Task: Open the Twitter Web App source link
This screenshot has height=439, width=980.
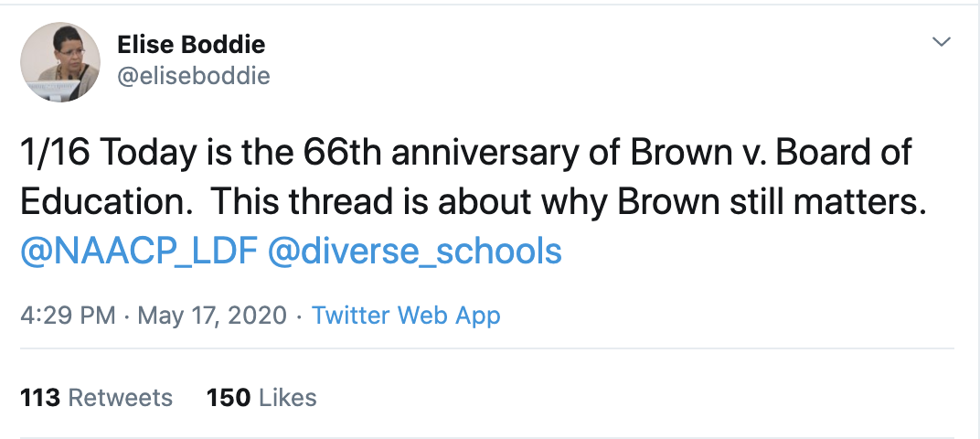Action: pos(406,316)
